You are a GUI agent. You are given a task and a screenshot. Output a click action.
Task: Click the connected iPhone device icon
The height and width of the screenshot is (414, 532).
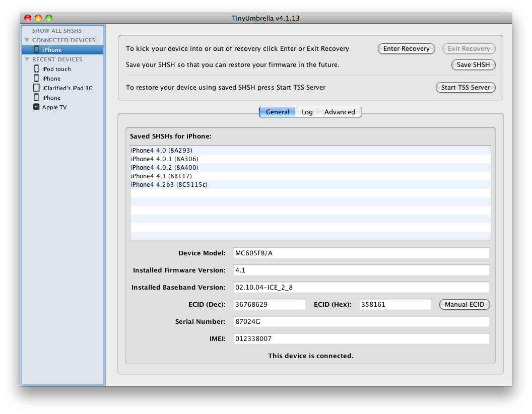click(36, 49)
